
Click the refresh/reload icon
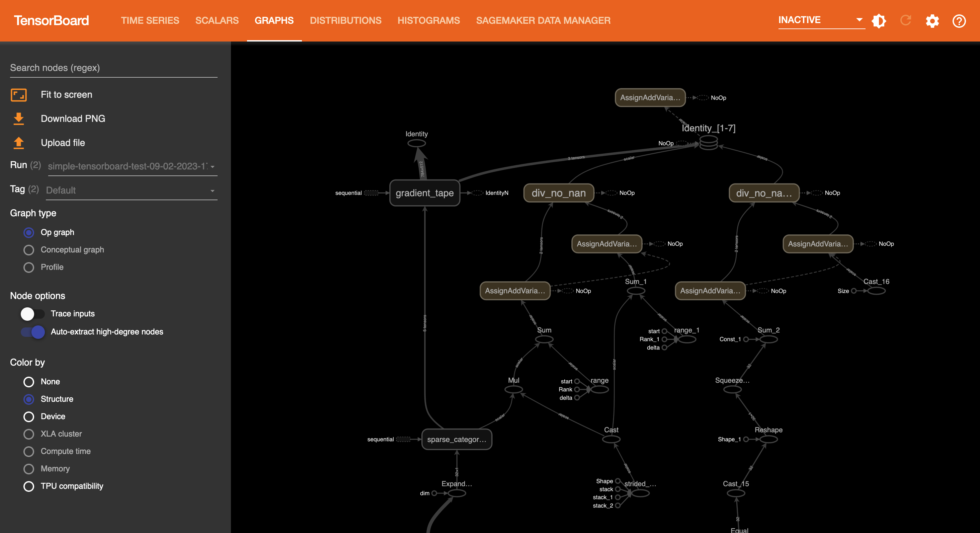905,20
